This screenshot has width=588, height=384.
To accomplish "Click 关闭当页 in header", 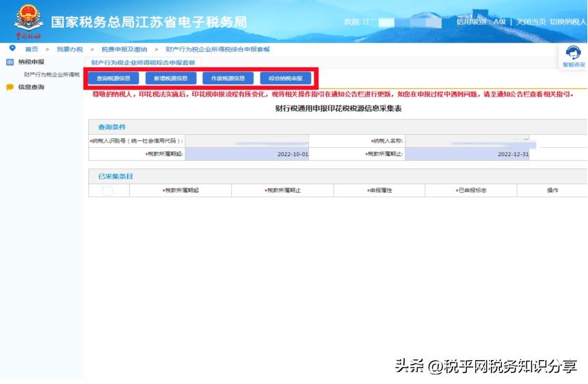I will point(531,22).
